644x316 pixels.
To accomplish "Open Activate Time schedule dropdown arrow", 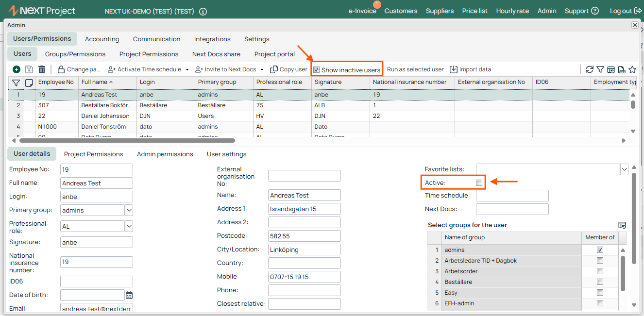I will (187, 69).
